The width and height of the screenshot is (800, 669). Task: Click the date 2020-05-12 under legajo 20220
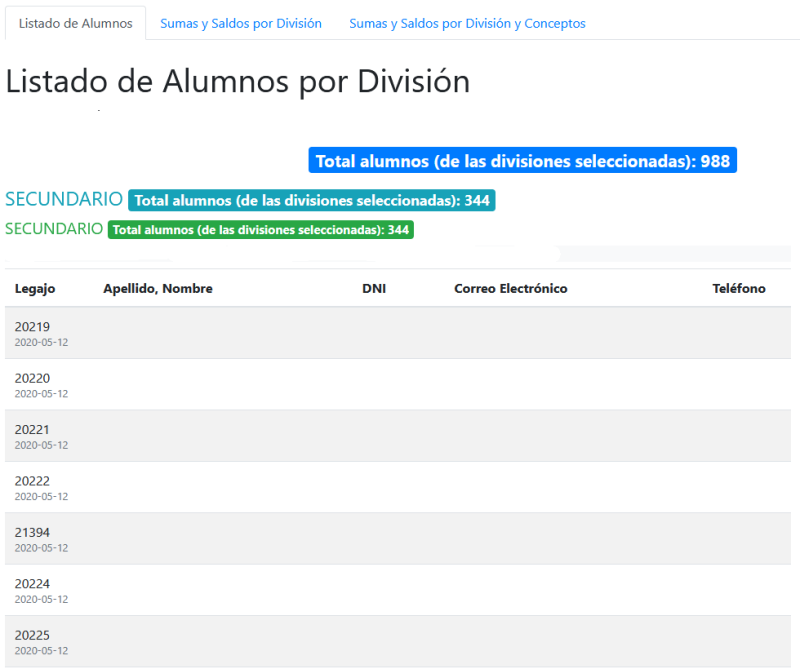click(x=41, y=392)
